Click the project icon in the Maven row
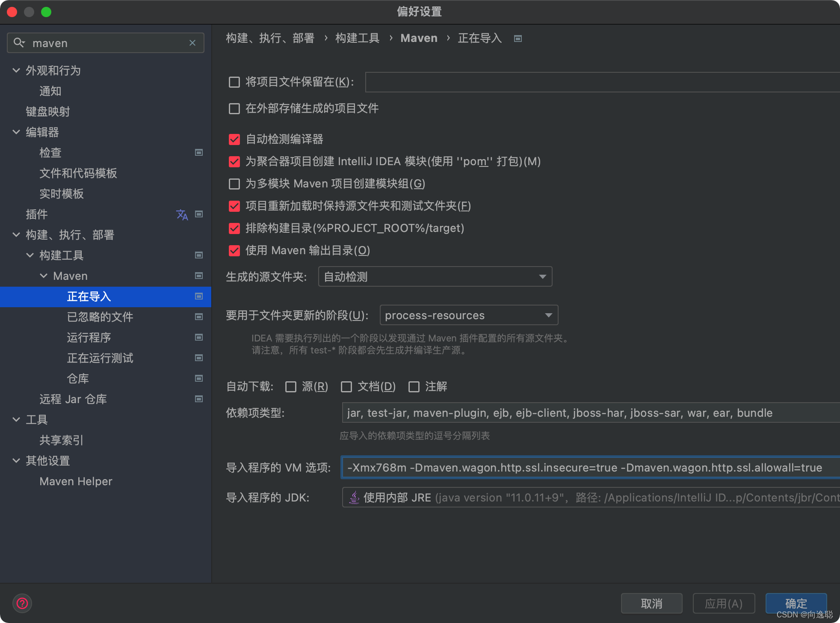 pyautogui.click(x=199, y=276)
